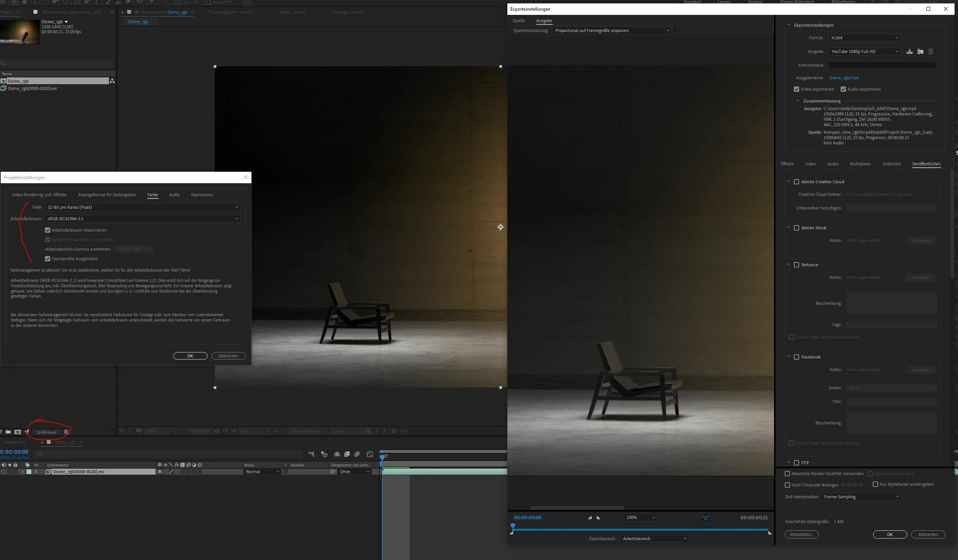
Task: Click the import preset folder icon
Action: (x=920, y=51)
